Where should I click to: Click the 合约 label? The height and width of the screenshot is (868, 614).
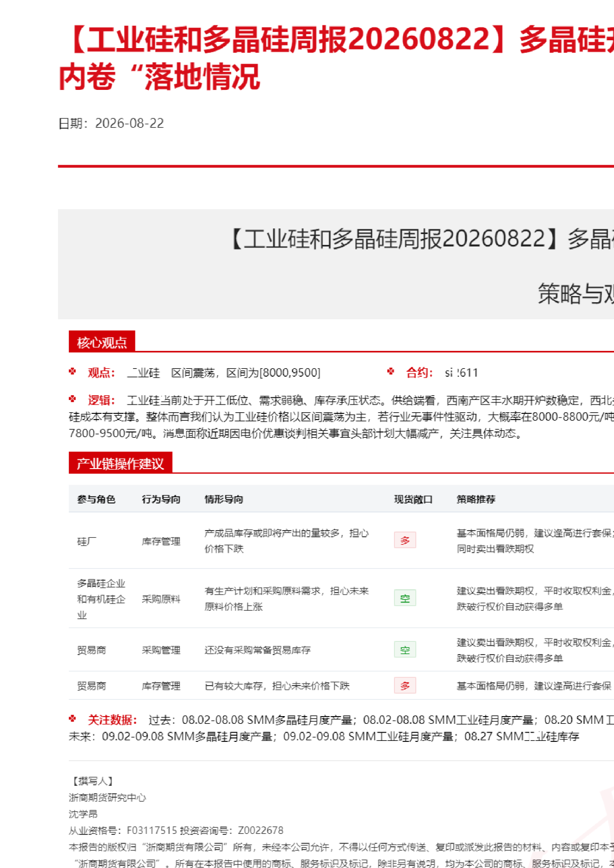click(419, 373)
